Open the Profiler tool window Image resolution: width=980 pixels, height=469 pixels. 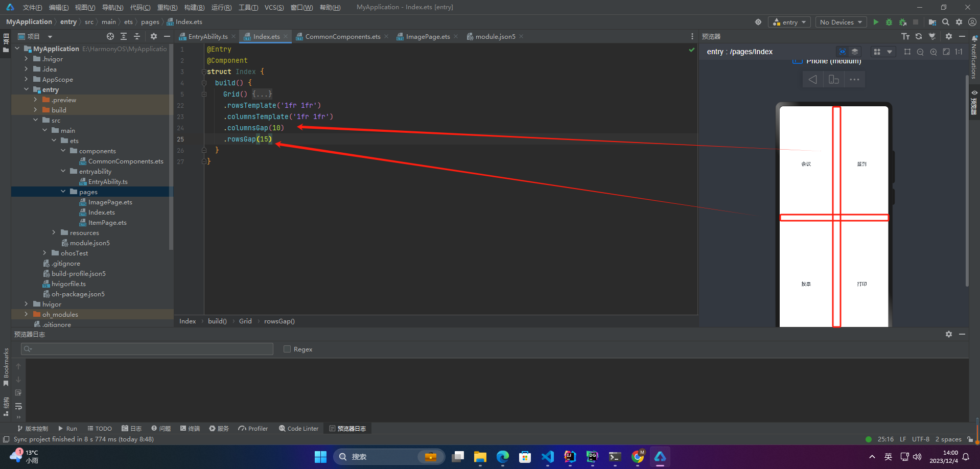click(253, 428)
